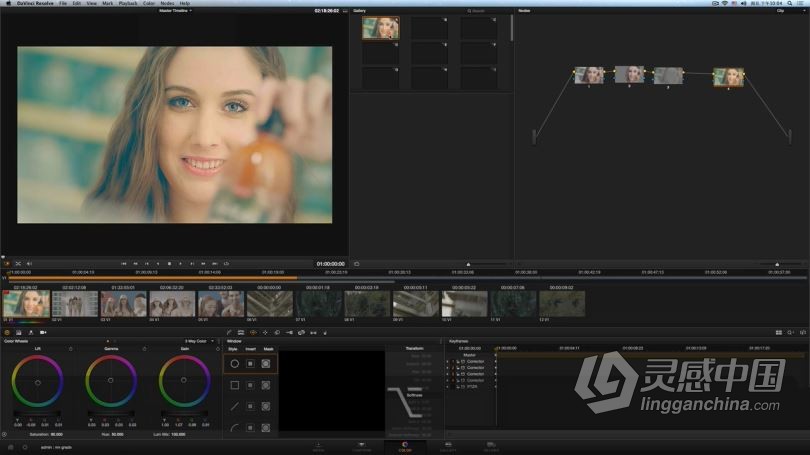Select the first gallery still thumbnail
Screen dimensions: 810x455
(x=381, y=28)
